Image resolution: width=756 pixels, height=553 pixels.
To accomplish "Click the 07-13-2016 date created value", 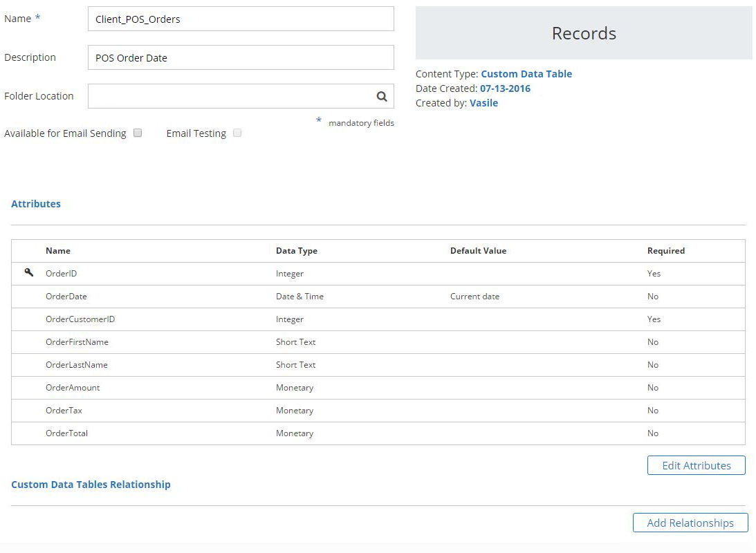I will (505, 88).
